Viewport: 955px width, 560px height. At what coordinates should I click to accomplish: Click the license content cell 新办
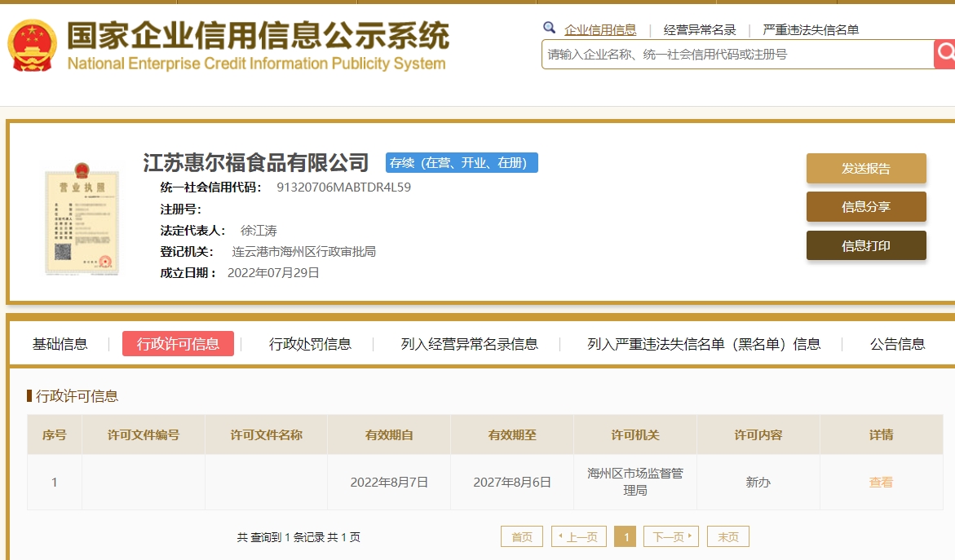[x=758, y=482]
